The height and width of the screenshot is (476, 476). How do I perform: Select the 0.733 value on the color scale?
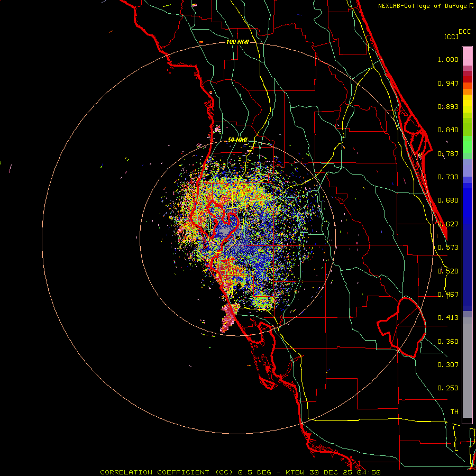pyautogui.click(x=448, y=177)
